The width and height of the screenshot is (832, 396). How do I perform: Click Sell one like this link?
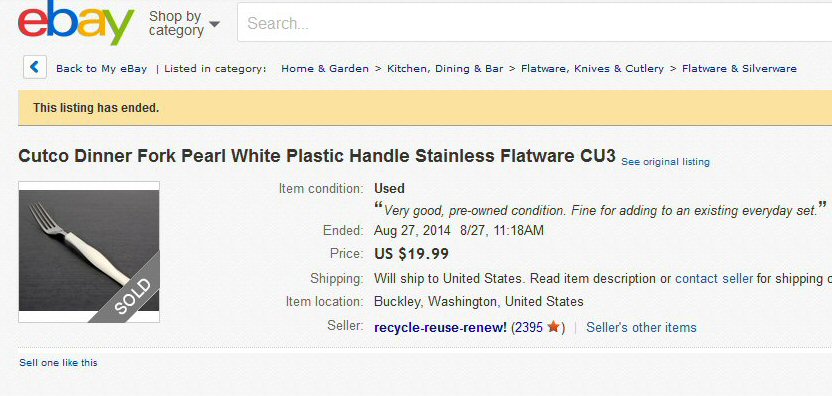pos(58,363)
